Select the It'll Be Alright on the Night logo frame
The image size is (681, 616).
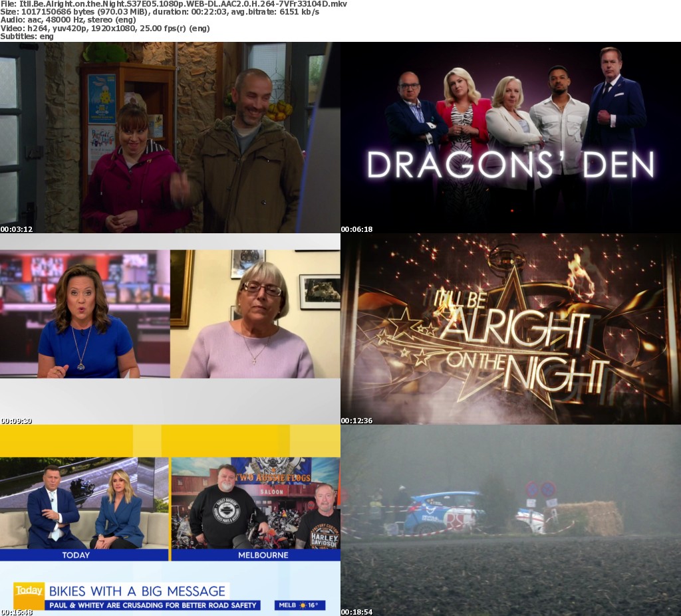pyautogui.click(x=511, y=329)
